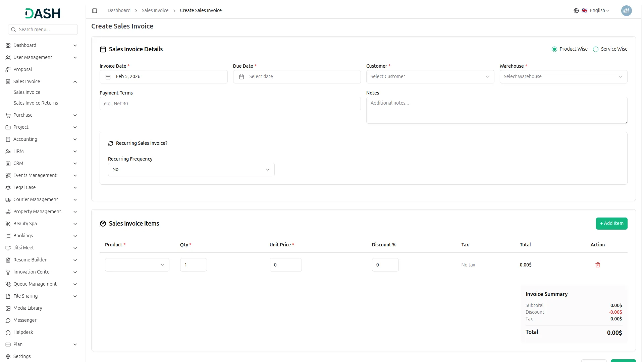Open Sales Invoice breadcrumb link
The width and height of the screenshot is (644, 362).
click(x=155, y=10)
